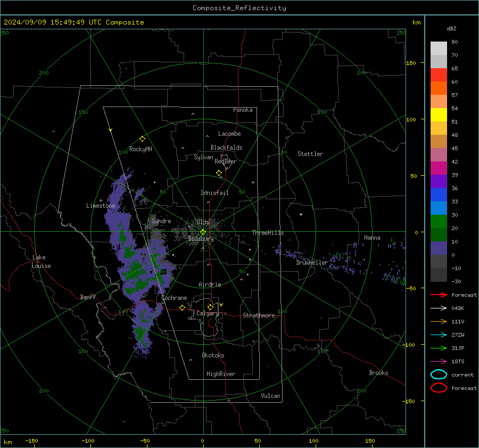479x448 pixels.
Task: Select the yellow diamond marker above Calgary
Action: (210, 307)
